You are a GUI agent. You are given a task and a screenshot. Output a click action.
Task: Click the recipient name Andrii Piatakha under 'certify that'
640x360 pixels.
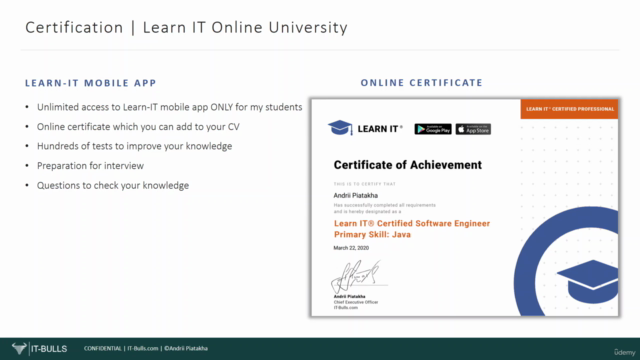(x=356, y=196)
